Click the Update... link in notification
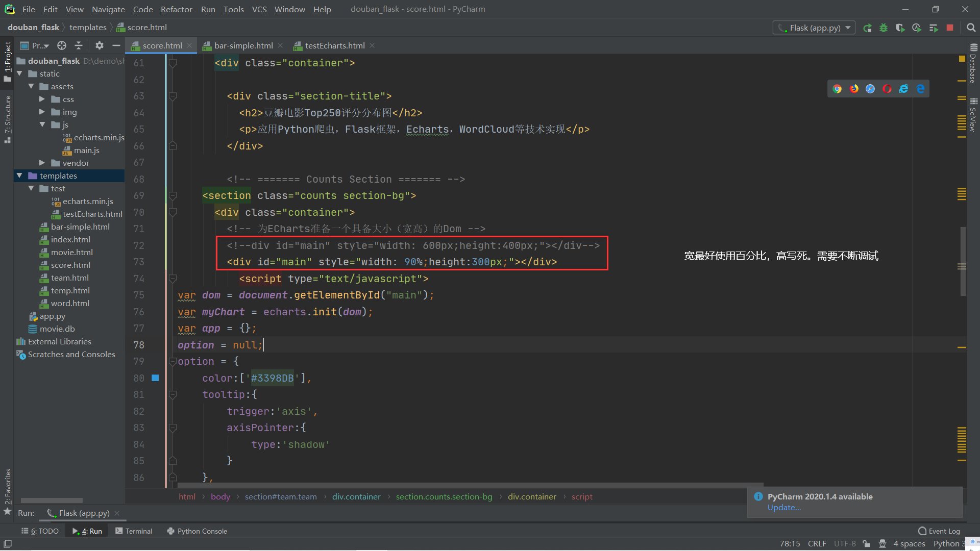Viewport: 980px width, 551px height. coord(784,508)
